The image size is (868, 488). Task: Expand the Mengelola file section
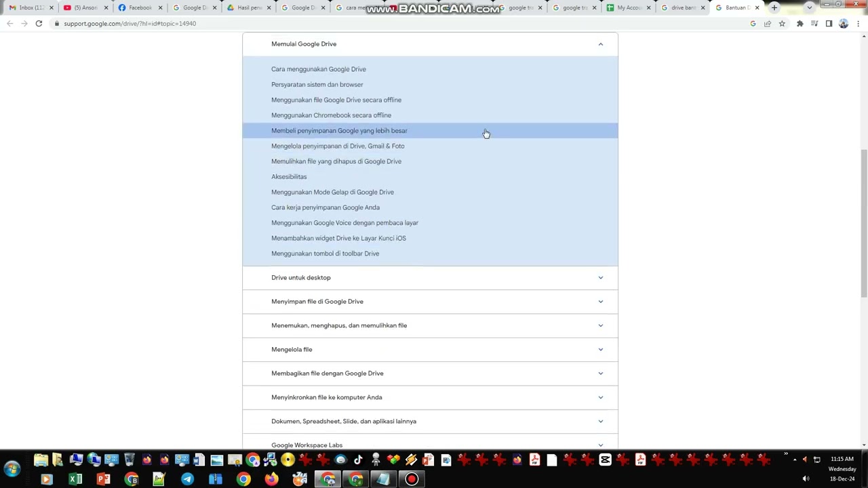430,349
